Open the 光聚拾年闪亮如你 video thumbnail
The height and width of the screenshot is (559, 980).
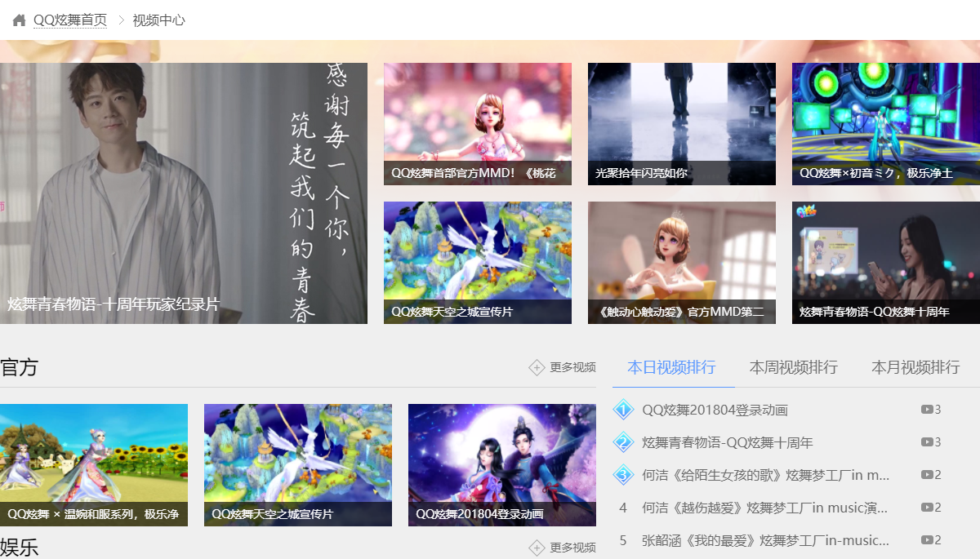tap(682, 124)
